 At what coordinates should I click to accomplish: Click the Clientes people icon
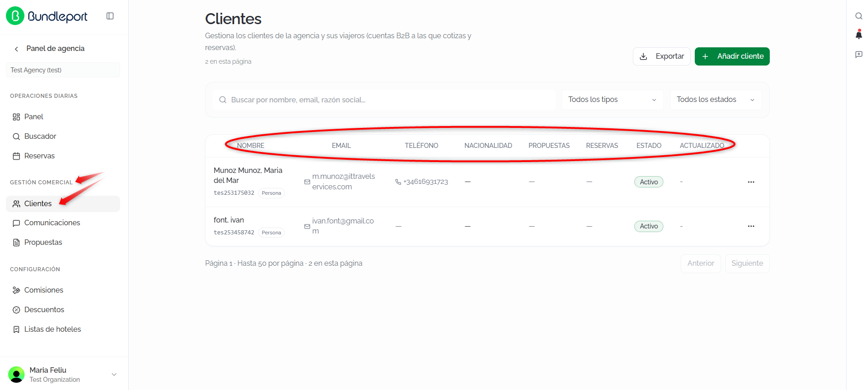[x=16, y=204]
